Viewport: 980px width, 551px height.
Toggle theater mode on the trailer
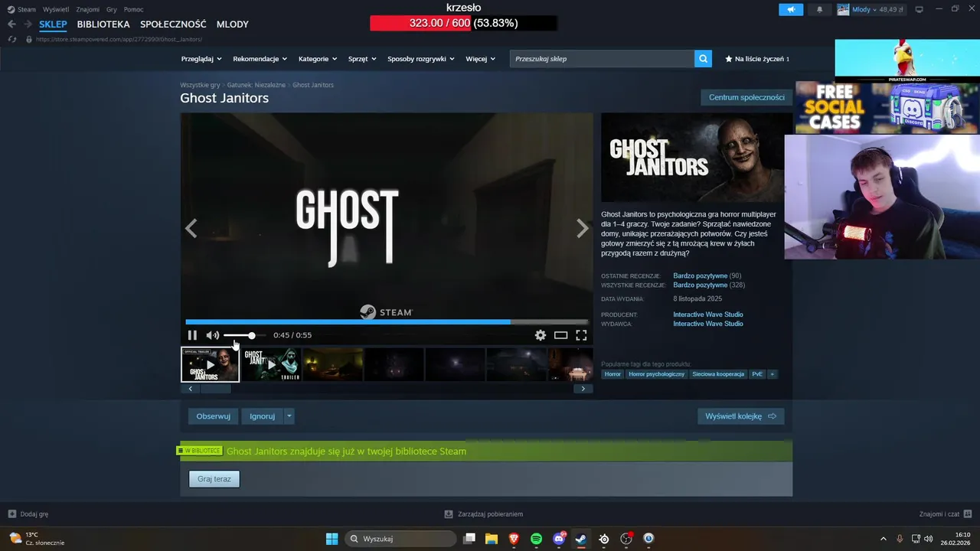(560, 335)
